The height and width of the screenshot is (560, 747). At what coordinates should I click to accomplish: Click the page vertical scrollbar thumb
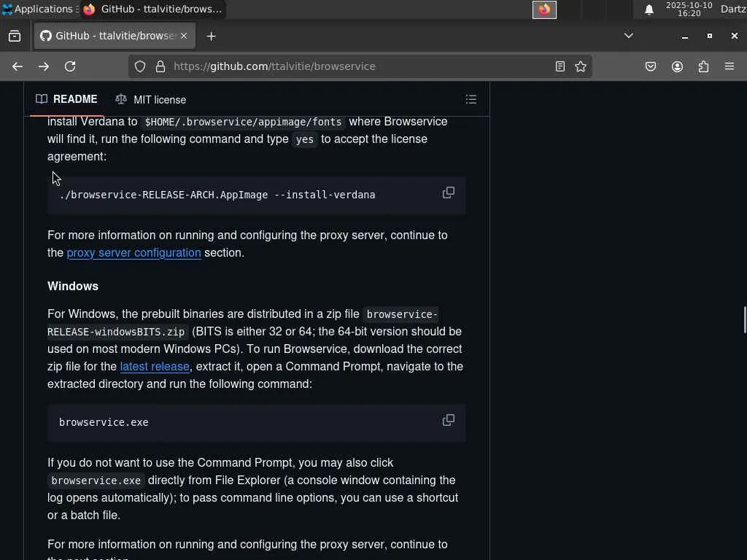coord(744,320)
